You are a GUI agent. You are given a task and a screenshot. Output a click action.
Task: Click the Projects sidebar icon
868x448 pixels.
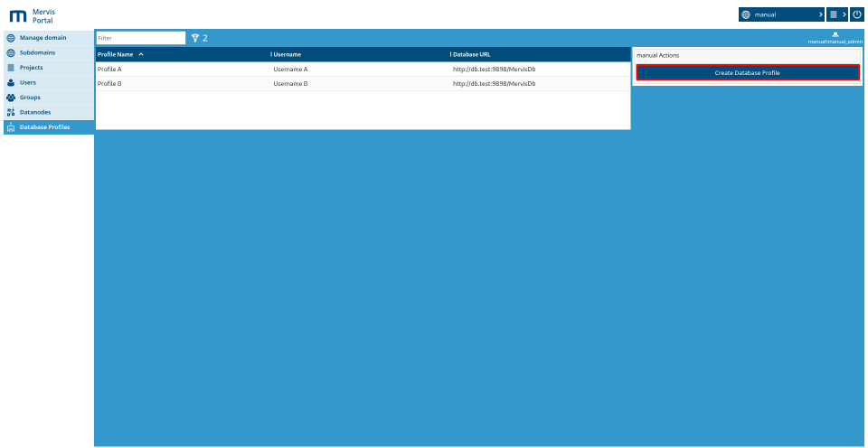pos(11,68)
